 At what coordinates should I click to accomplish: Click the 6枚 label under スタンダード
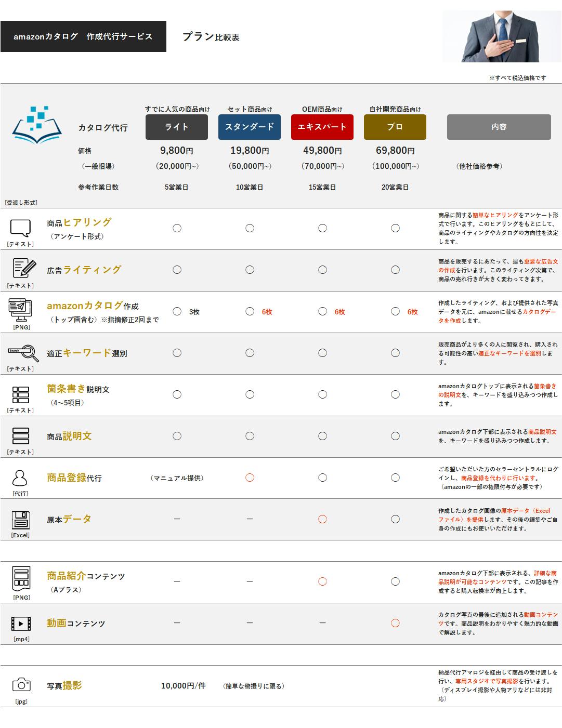tap(267, 312)
